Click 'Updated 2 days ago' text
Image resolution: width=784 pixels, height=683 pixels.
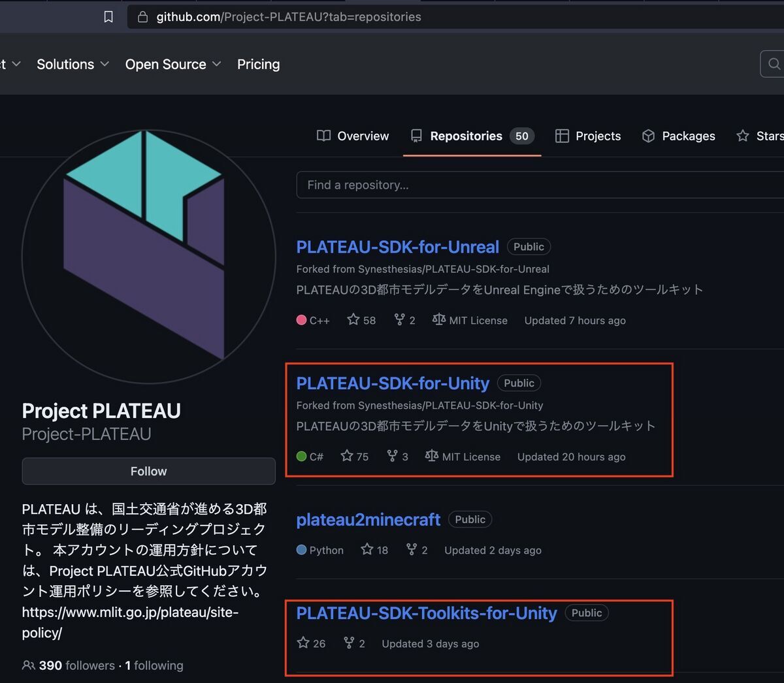pos(493,550)
